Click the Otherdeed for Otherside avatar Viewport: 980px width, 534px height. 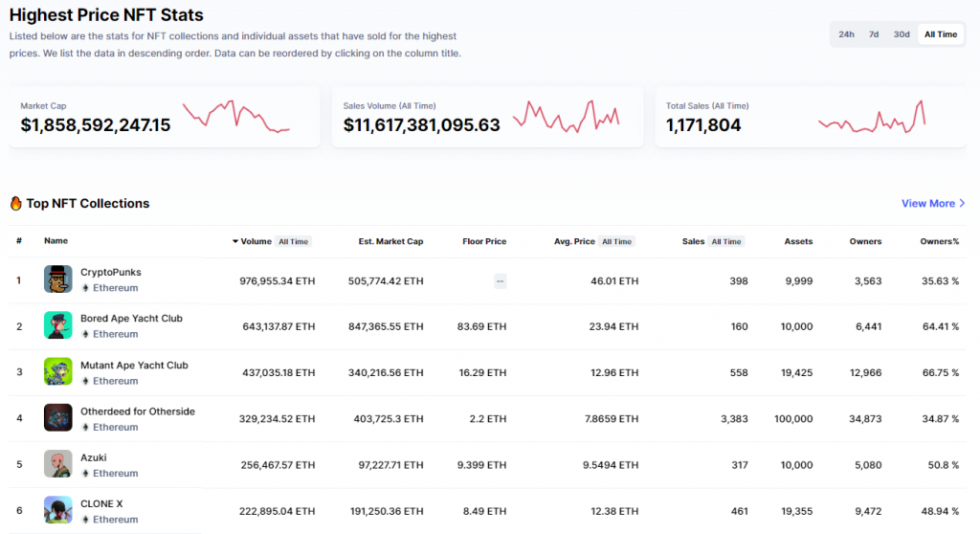[58, 418]
